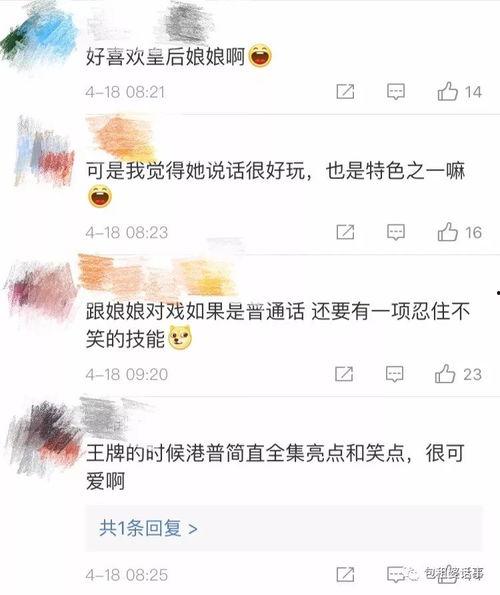Like the 好喜欢皇后娘娘啊 comment
The image size is (500, 595).
click(448, 91)
